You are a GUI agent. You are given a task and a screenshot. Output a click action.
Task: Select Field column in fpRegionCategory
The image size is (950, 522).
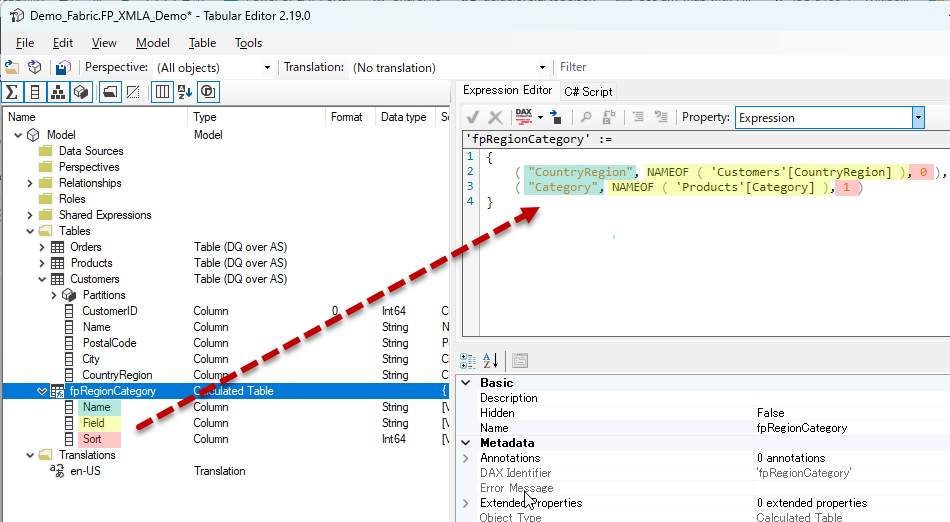[94, 423]
